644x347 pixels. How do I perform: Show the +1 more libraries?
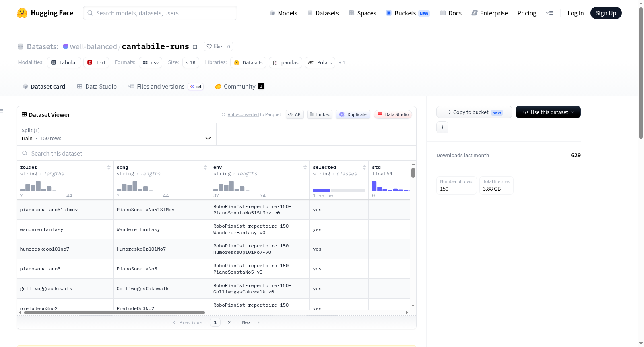click(x=342, y=62)
